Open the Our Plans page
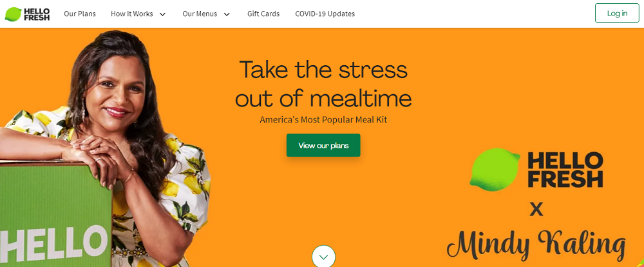The width and height of the screenshot is (644, 267). (x=80, y=14)
